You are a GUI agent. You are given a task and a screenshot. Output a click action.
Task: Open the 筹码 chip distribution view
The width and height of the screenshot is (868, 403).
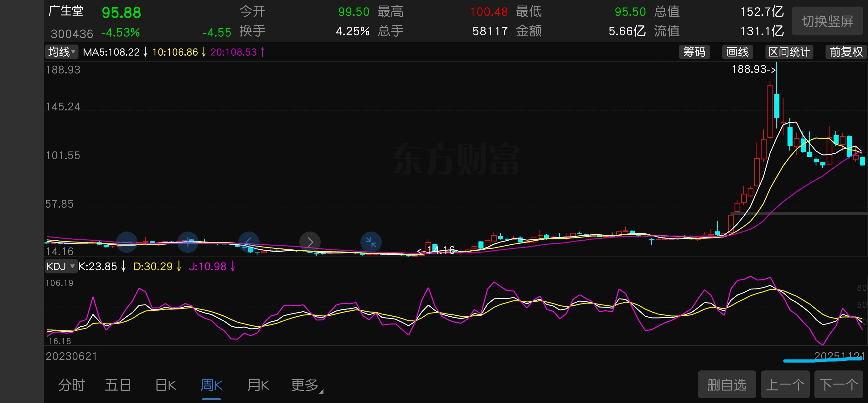[694, 52]
